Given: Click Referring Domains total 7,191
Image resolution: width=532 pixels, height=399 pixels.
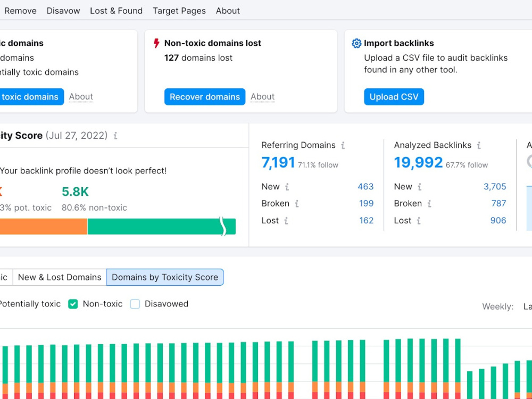Looking at the screenshot, I should tap(278, 162).
